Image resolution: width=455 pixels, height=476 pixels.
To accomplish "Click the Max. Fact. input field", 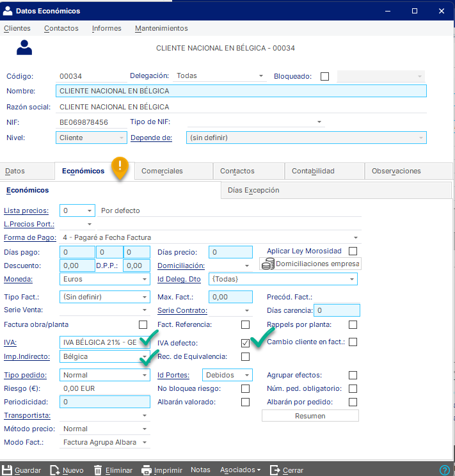I will (x=230, y=297).
